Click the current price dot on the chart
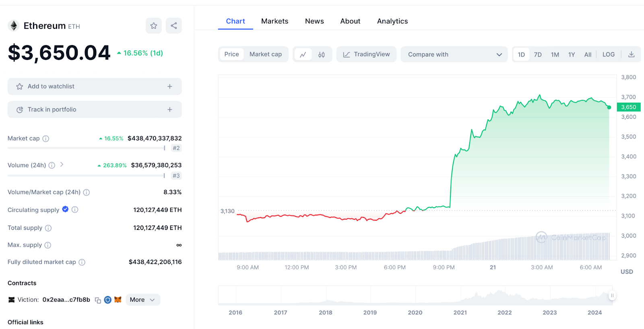The height and width of the screenshot is (329, 644). pos(609,108)
